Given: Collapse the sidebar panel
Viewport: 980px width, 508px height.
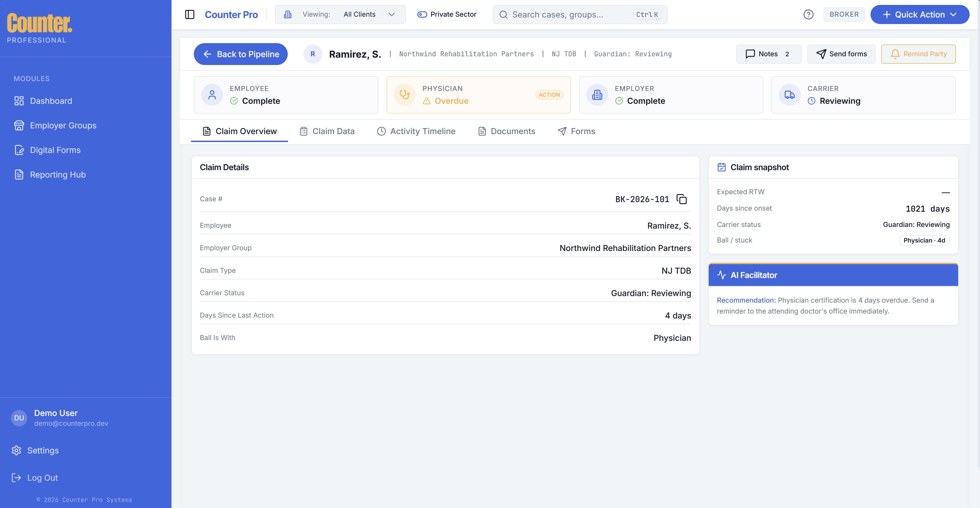Looking at the screenshot, I should click(x=189, y=14).
